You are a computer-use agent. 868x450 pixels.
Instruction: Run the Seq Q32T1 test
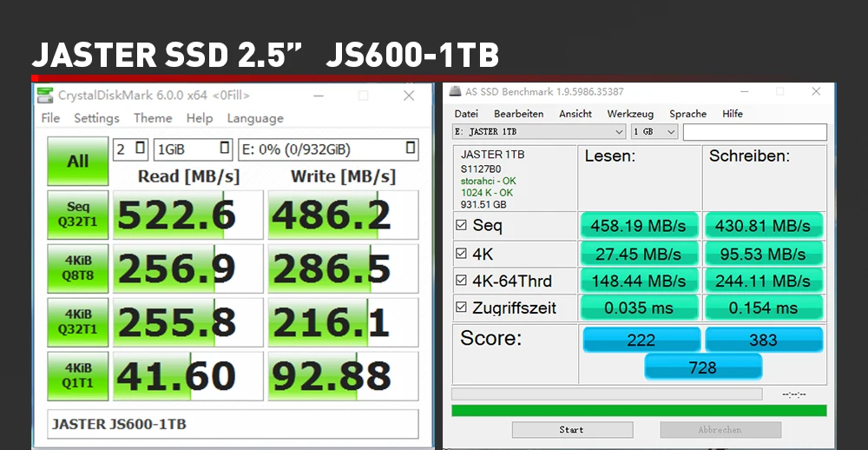point(78,215)
